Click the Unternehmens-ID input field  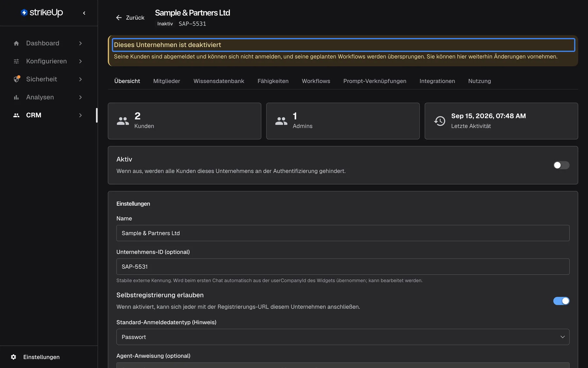pos(343,267)
